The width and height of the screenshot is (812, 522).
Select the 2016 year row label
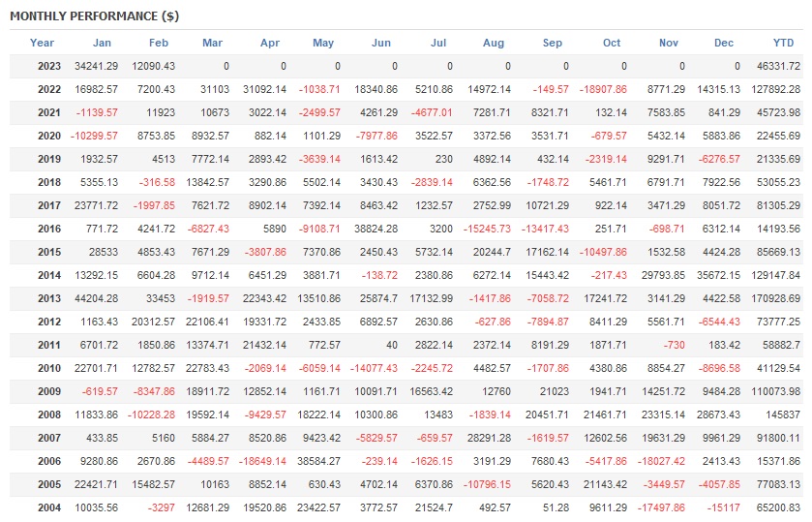click(x=48, y=229)
